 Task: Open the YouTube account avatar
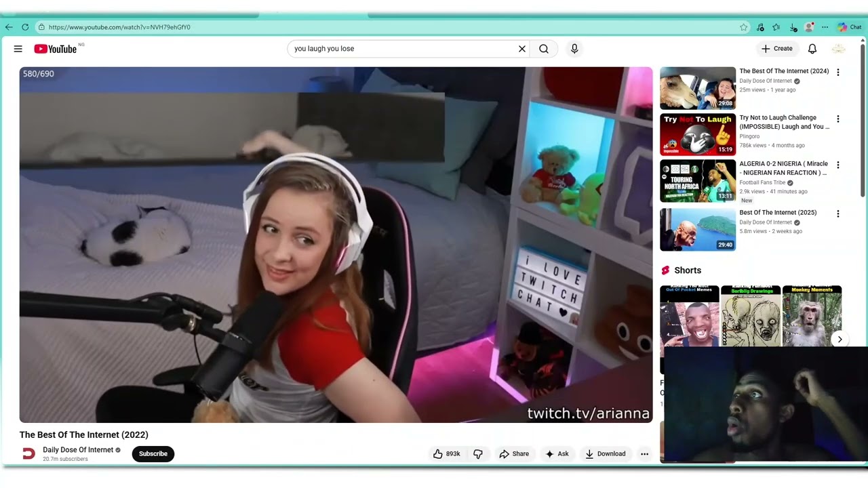coord(839,49)
